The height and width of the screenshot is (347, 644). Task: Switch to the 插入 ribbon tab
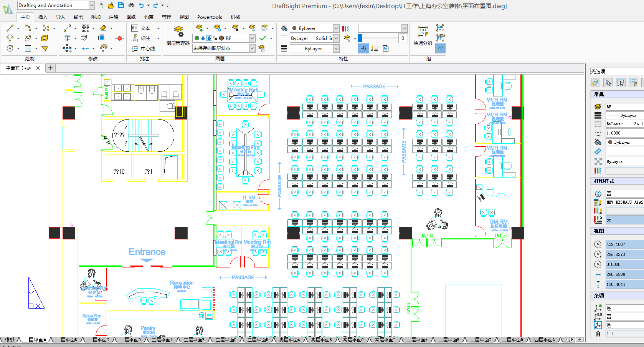[x=43, y=17]
